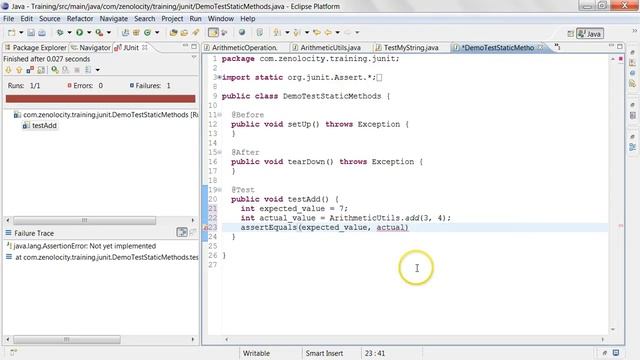Click the Back navigation arrow icon
The width and height of the screenshot is (640, 360).
328,33
